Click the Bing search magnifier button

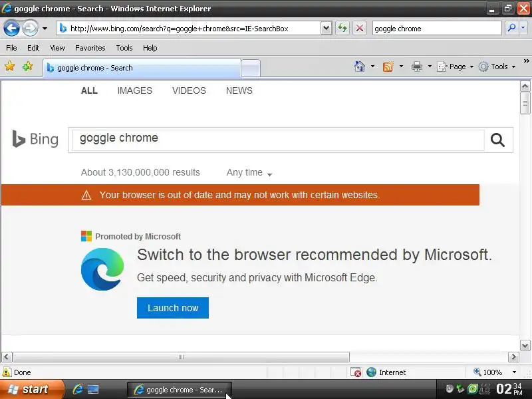click(497, 140)
